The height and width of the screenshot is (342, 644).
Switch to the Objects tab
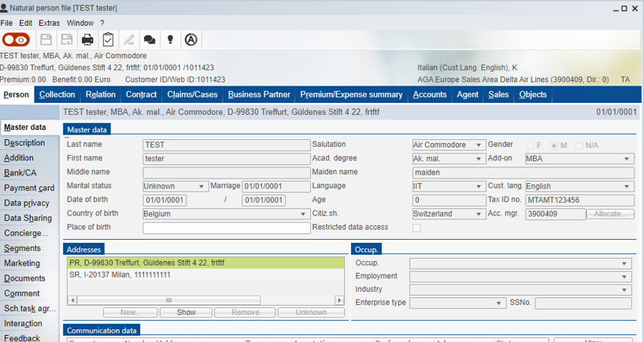[x=533, y=94]
